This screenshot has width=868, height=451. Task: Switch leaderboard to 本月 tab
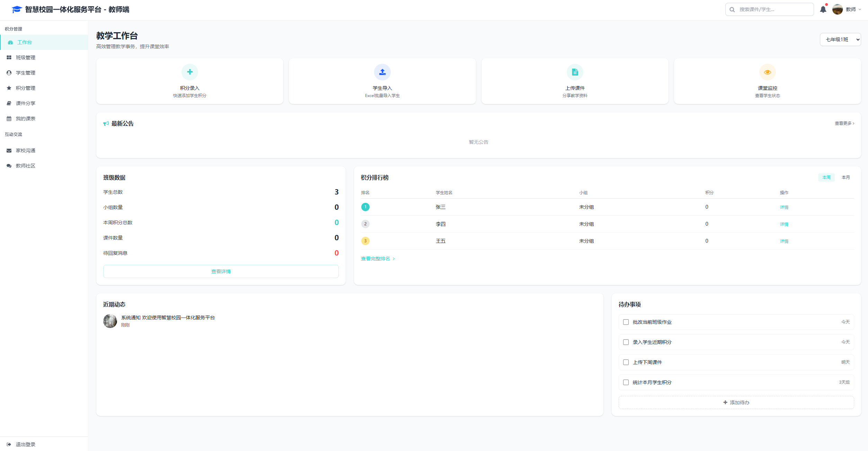(x=845, y=177)
